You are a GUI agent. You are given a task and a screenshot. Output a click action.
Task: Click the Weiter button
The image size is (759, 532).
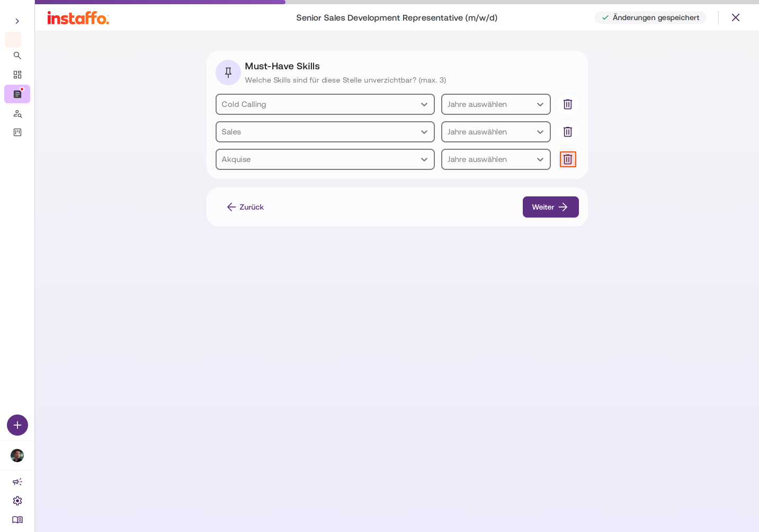[551, 207]
